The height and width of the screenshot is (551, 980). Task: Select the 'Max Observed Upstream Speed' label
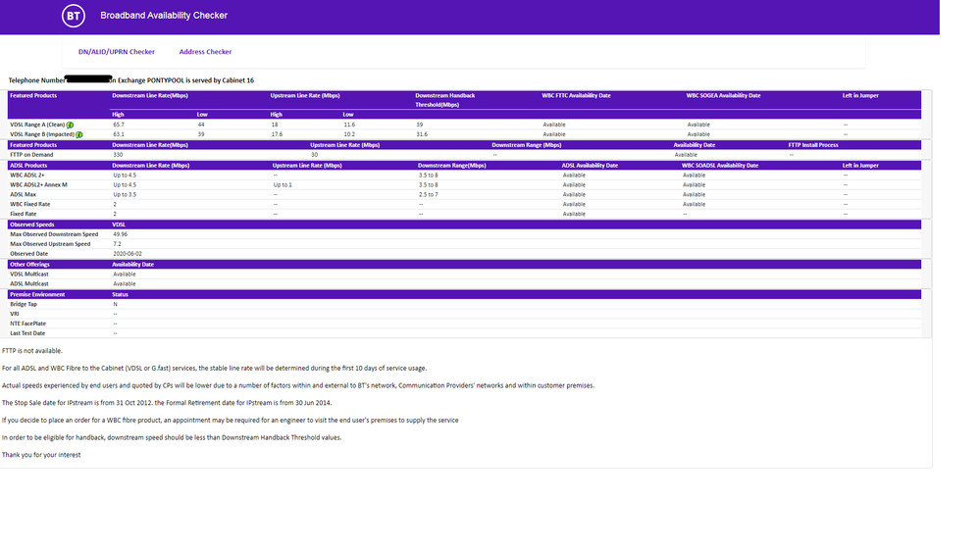pyautogui.click(x=50, y=244)
